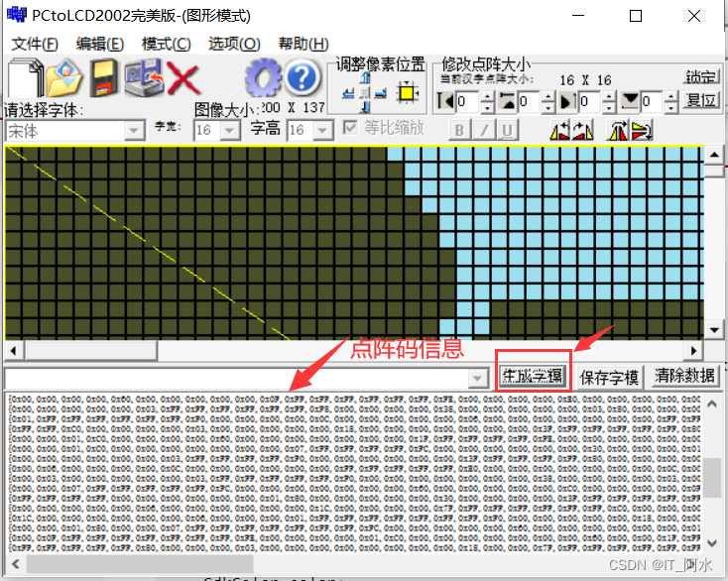Toggle Bold B button
This screenshot has height=581, width=728.
coord(459,130)
